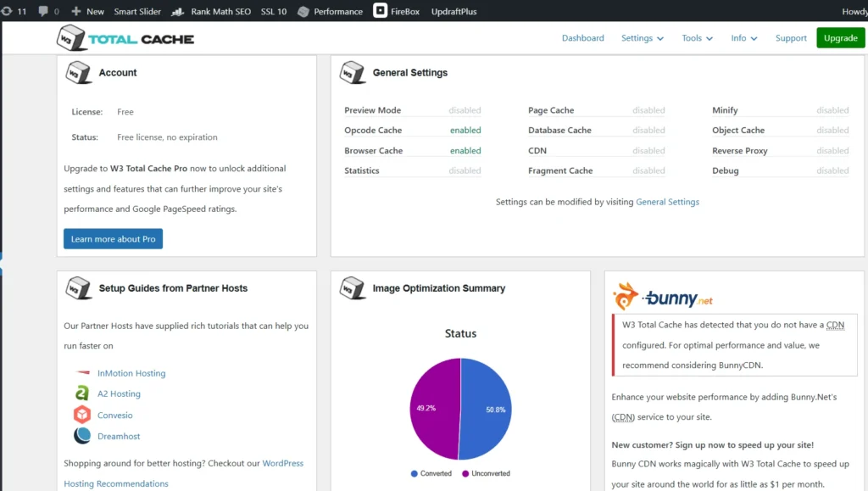Click the FireBox square icon
Screen dimensions: 868x491
pos(381,10)
